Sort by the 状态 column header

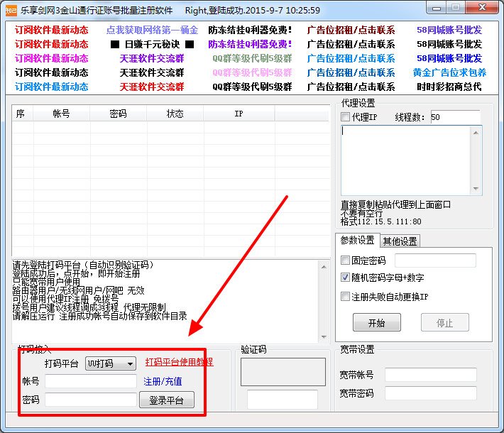(175, 114)
